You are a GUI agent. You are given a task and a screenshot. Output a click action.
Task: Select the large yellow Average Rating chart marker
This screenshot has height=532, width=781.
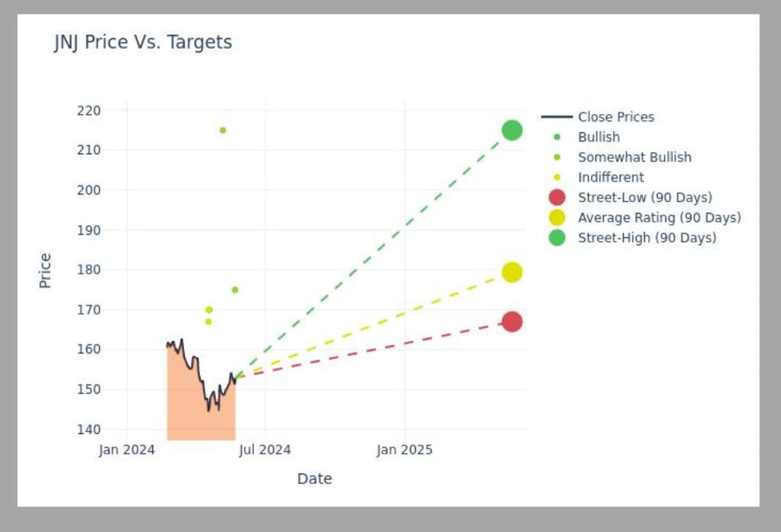point(512,272)
